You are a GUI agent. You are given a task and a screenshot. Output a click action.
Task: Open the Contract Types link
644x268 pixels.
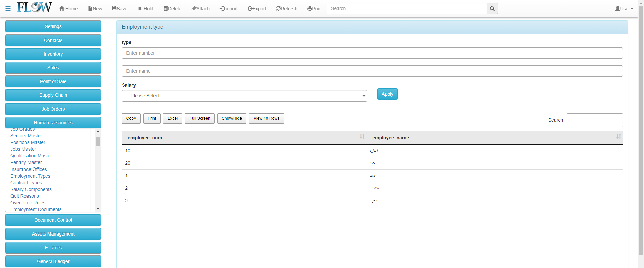coord(26,183)
